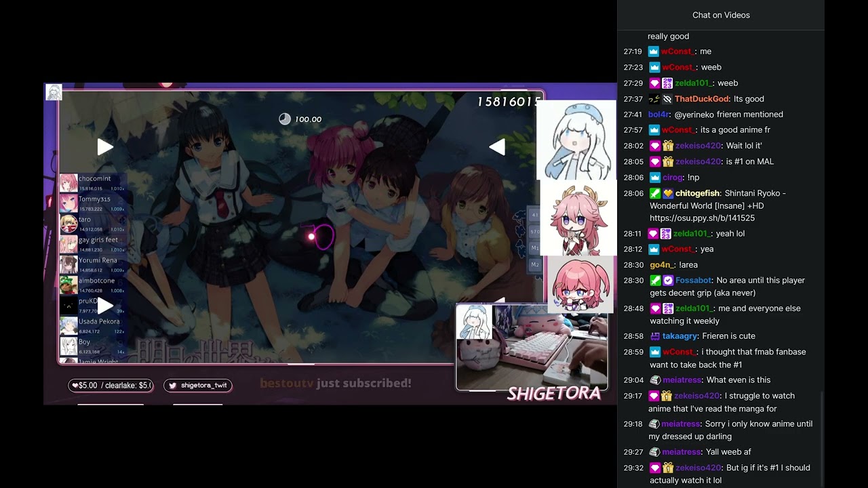Click the diamond subscriber badge on the 27:29 message

pyautogui.click(x=654, y=83)
